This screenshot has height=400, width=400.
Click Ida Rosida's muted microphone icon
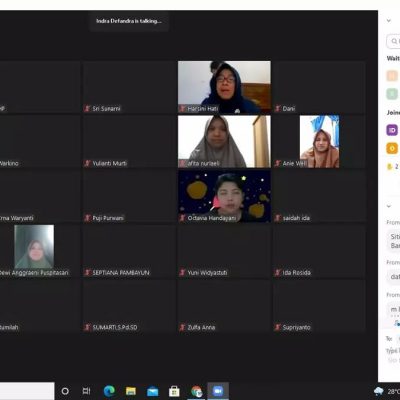click(277, 272)
